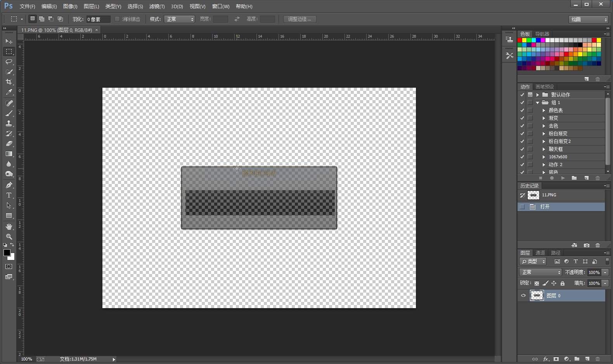Select the Brush tool
The width and height of the screenshot is (613, 364).
(9, 113)
